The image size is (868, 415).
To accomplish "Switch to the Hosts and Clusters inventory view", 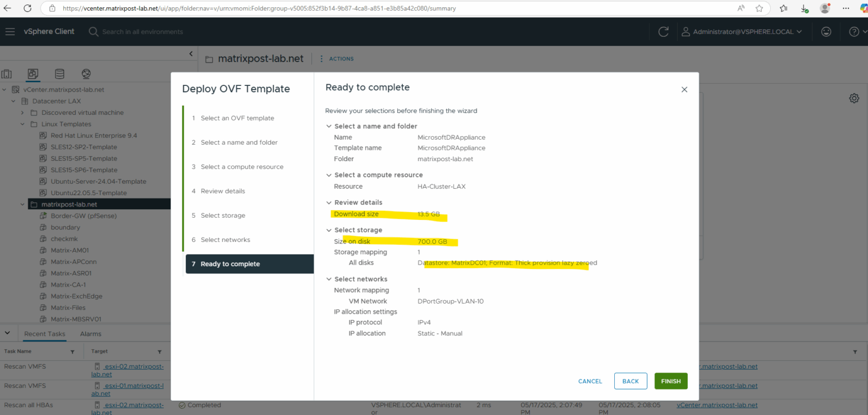I will click(x=7, y=74).
